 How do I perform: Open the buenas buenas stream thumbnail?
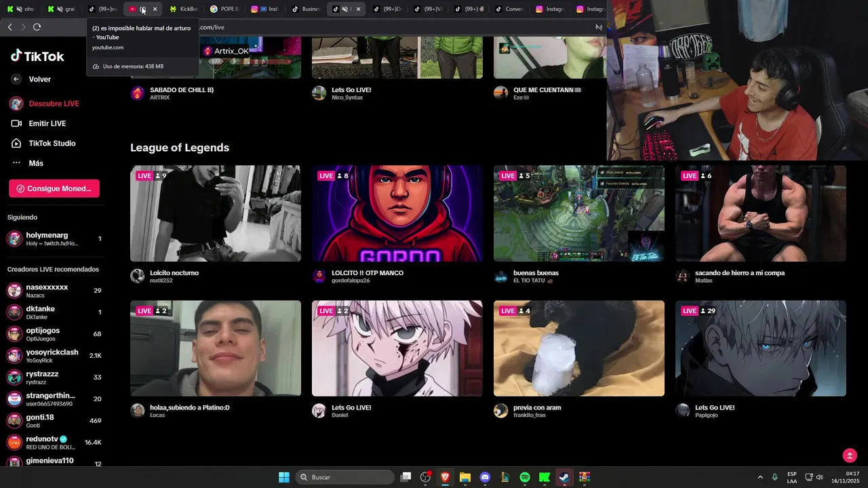pos(579,213)
